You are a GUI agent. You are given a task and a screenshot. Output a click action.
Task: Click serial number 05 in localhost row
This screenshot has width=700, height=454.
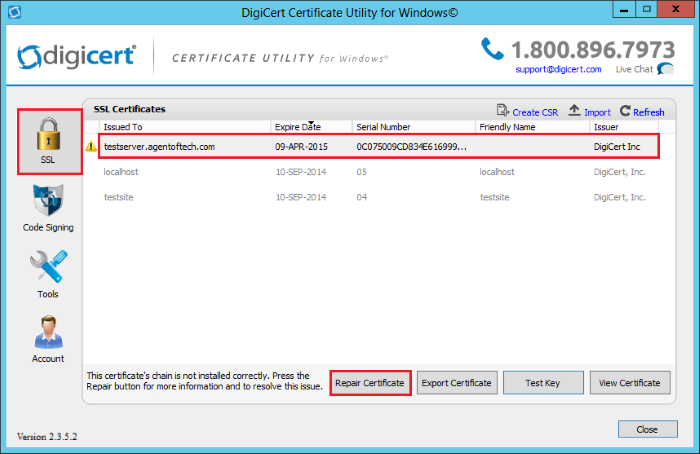coord(362,172)
